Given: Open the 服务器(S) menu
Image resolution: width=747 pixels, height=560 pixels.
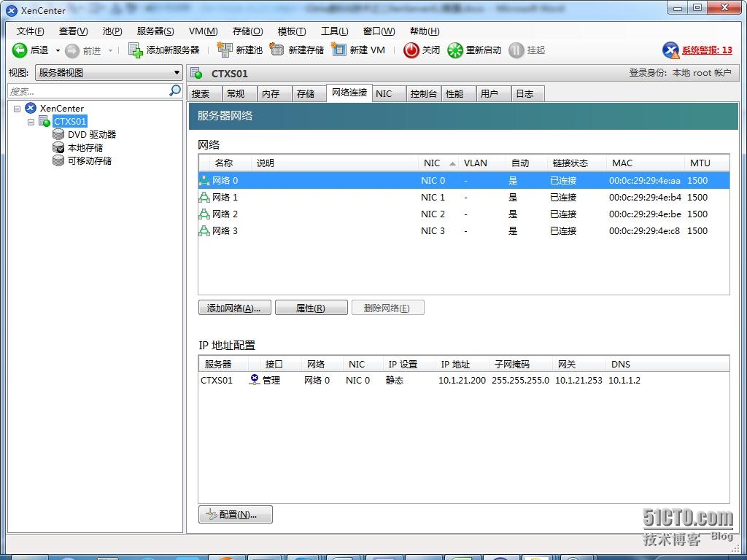Looking at the screenshot, I should [155, 31].
